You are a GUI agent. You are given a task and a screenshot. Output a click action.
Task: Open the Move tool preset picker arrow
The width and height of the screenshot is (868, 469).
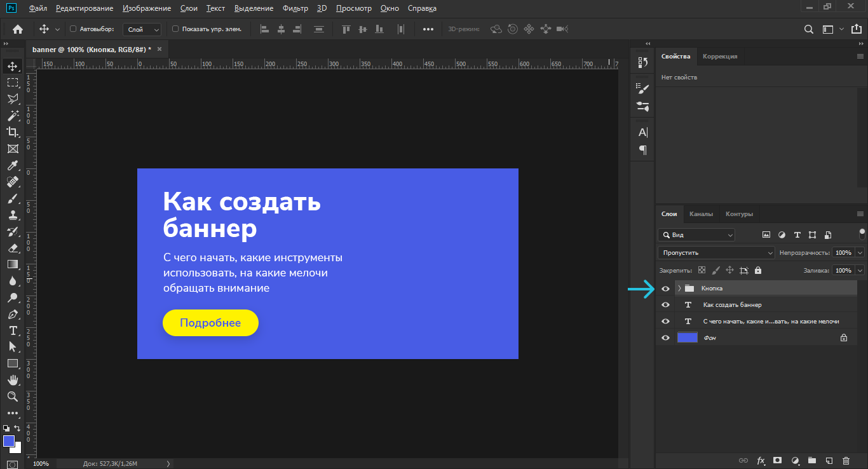tap(58, 29)
